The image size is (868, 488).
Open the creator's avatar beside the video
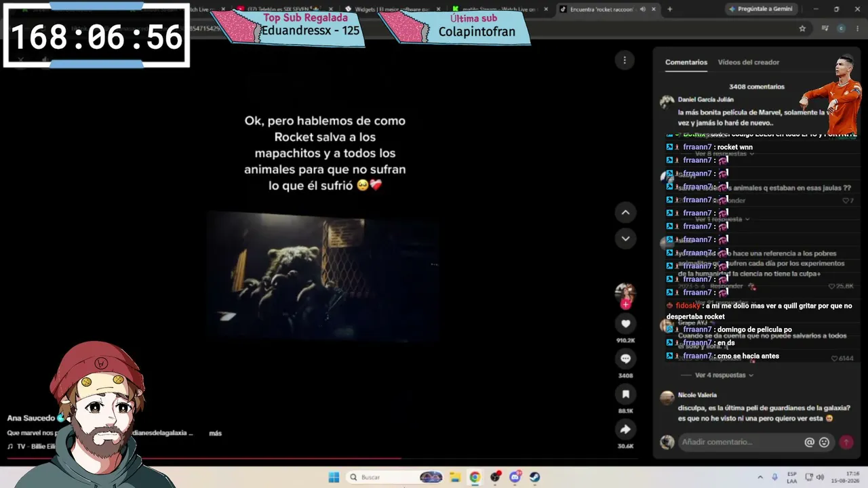pos(625,293)
